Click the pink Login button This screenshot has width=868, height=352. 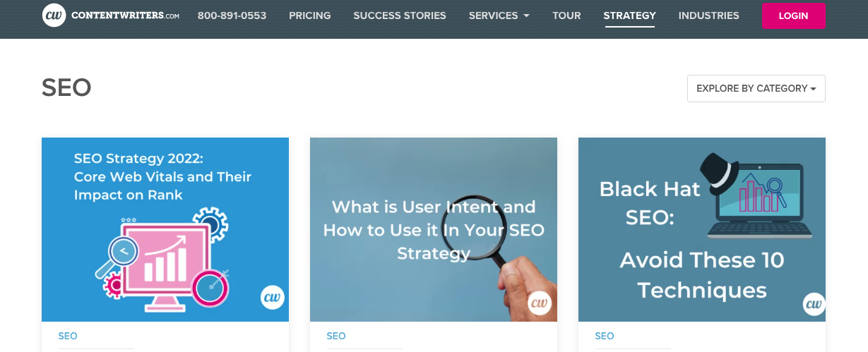pos(794,16)
